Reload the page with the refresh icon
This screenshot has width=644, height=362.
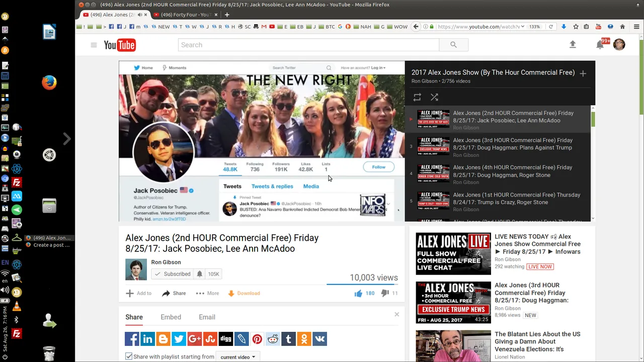pyautogui.click(x=551, y=27)
